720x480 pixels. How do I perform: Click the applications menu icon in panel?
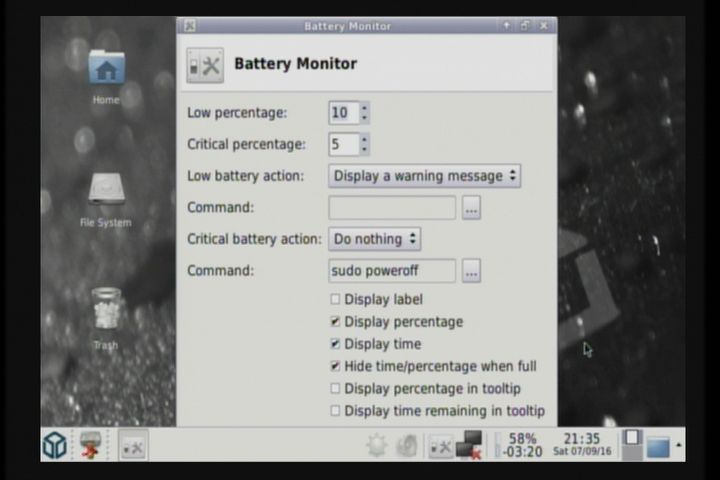click(55, 445)
